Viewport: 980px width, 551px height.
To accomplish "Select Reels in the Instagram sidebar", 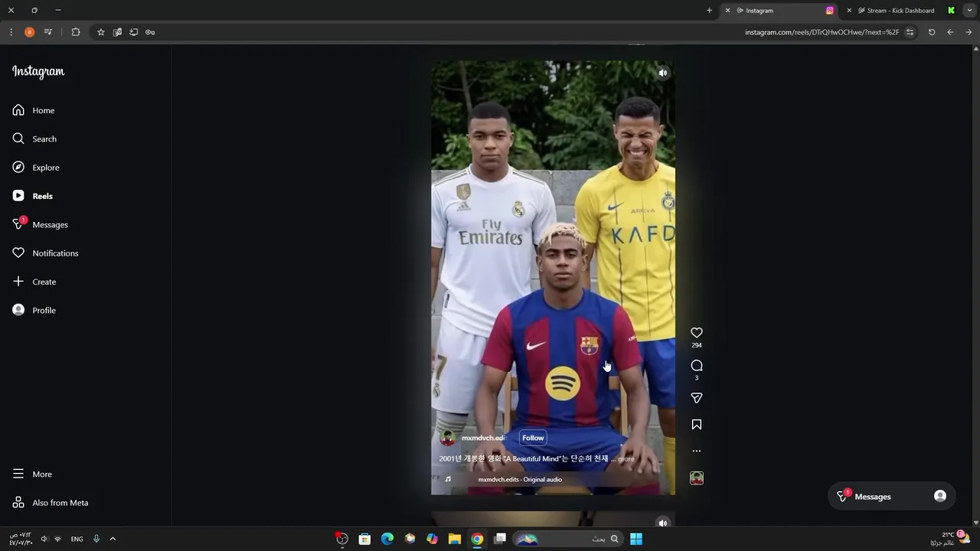I will [33, 196].
